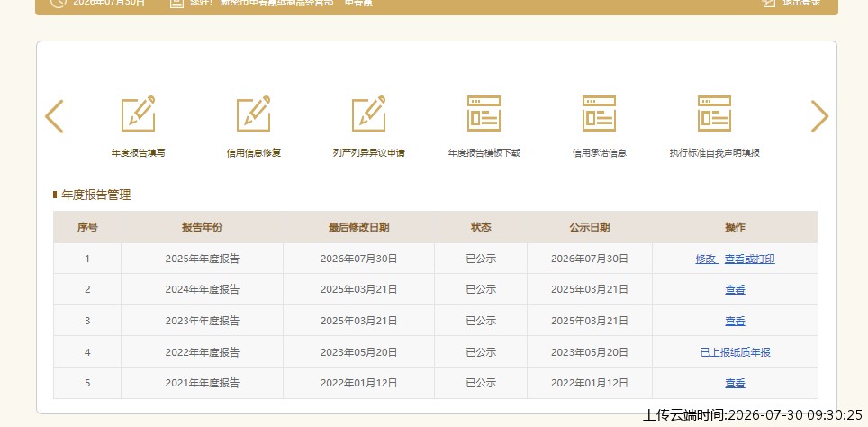
Task: Click 已公示 status of 2022 report
Action: [x=481, y=352]
